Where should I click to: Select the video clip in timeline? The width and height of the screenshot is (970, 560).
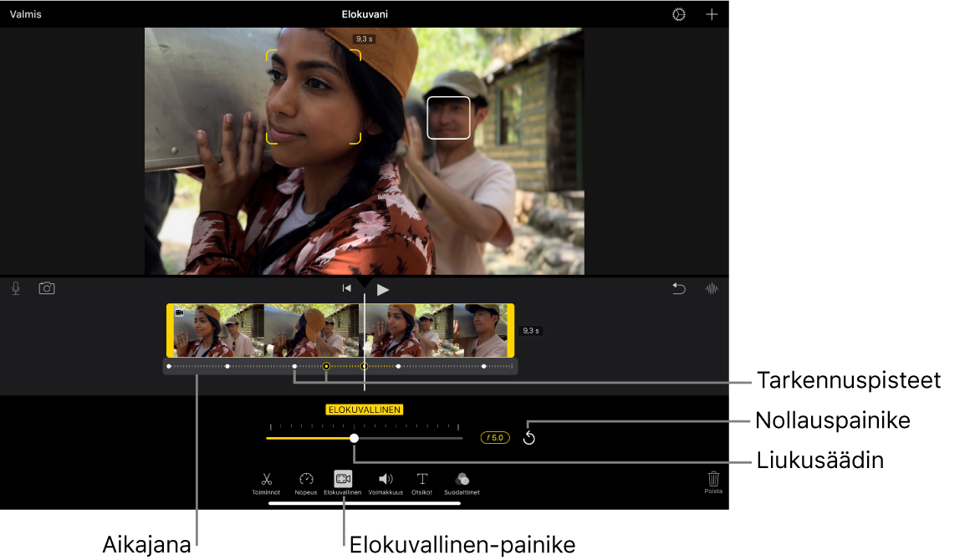(x=340, y=331)
